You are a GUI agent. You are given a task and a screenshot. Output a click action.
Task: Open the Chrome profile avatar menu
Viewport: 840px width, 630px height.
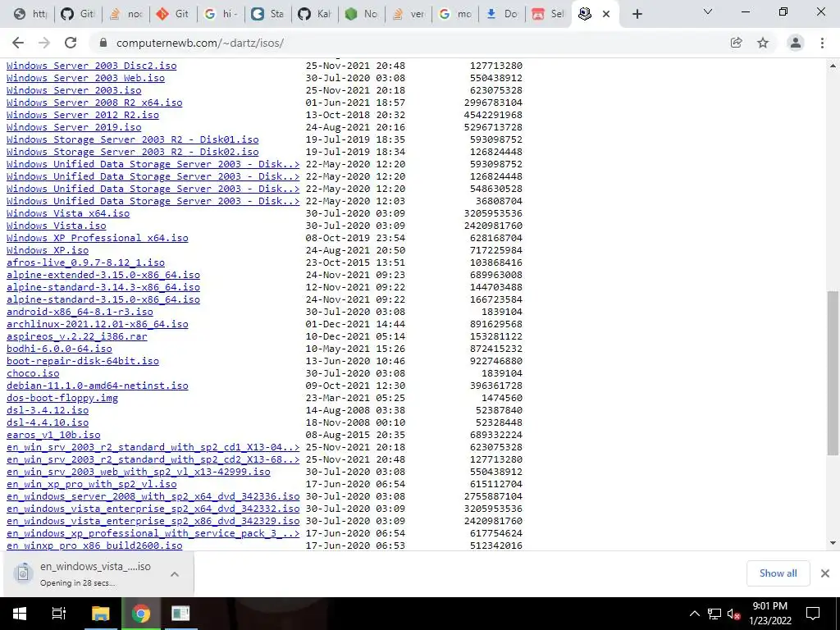coord(796,43)
